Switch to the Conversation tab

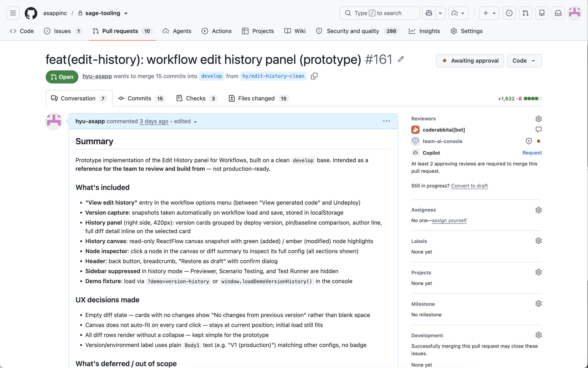(79, 98)
